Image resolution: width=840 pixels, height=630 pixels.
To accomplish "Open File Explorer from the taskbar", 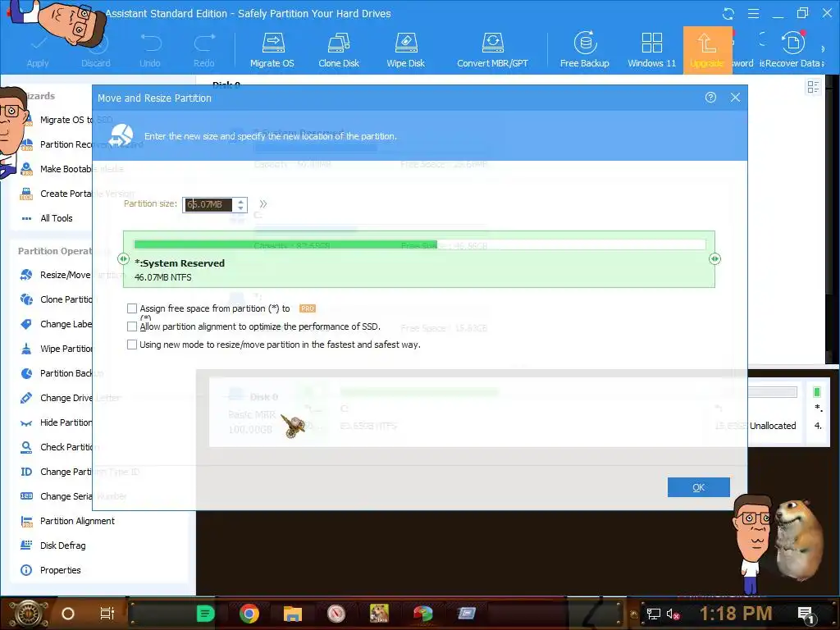I will [293, 614].
